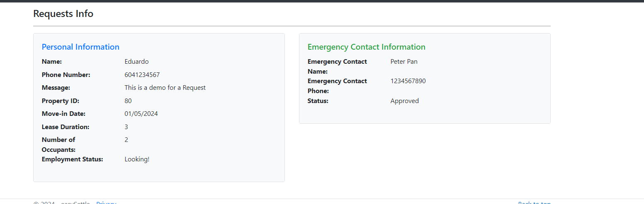This screenshot has height=204, width=644.
Task: Click the Emergency Contact Information card title
Action: tap(366, 47)
